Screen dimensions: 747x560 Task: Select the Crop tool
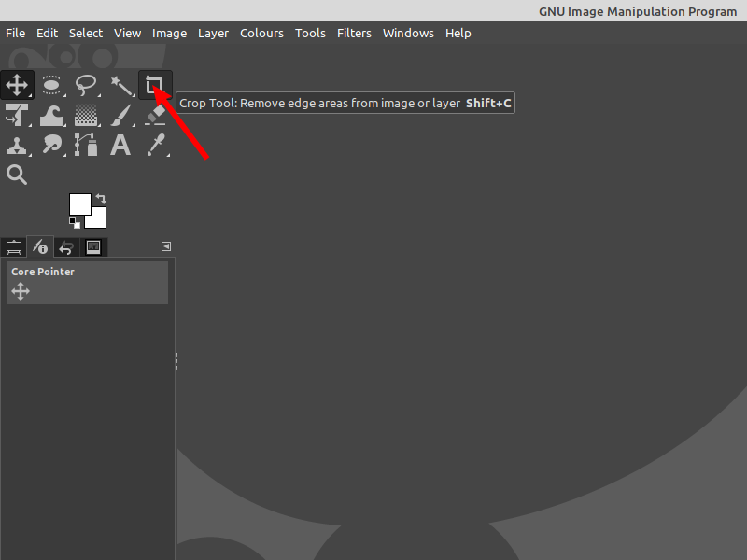[155, 84]
